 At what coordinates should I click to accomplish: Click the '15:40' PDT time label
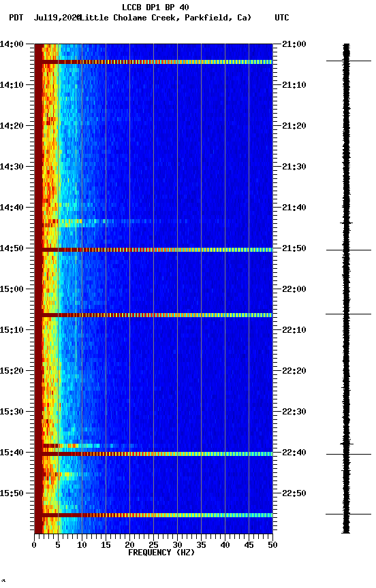[12, 453]
